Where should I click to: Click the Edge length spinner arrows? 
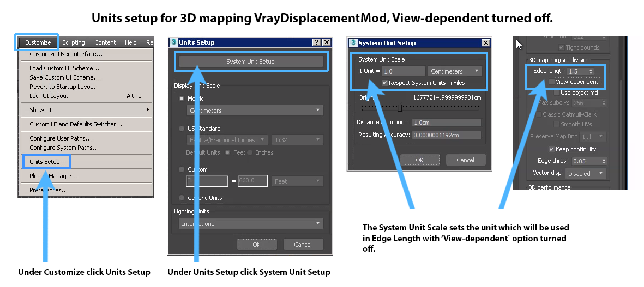click(592, 71)
